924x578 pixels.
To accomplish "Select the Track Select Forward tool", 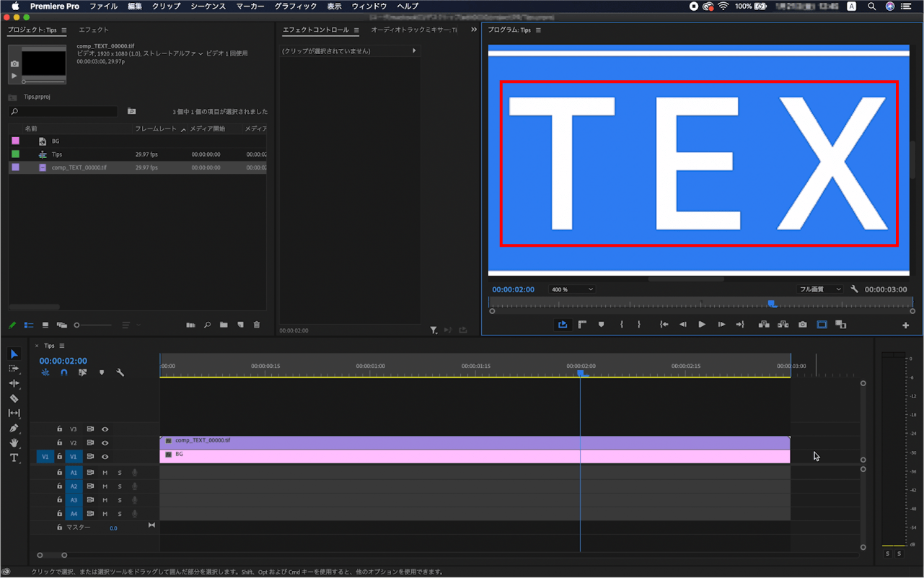I will 14,368.
